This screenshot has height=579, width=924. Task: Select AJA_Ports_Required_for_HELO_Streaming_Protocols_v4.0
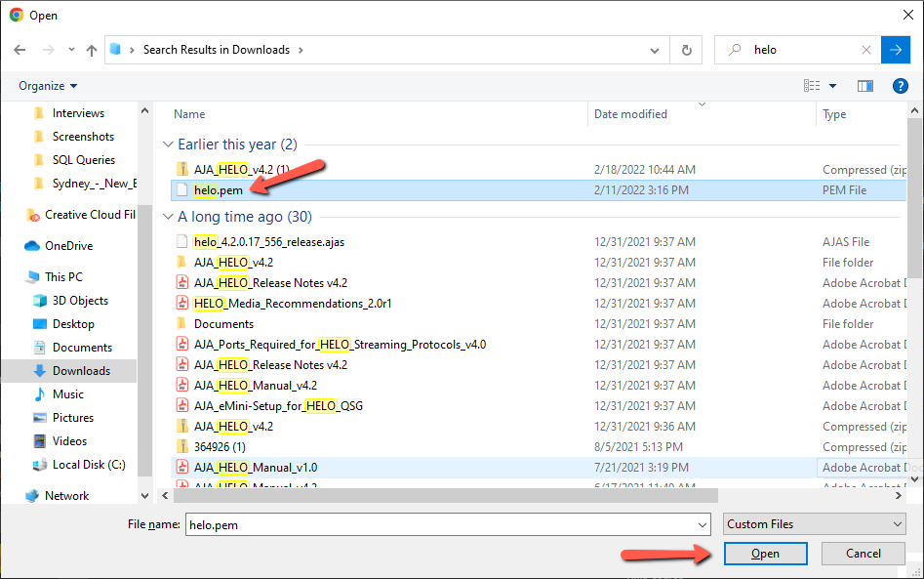click(340, 345)
